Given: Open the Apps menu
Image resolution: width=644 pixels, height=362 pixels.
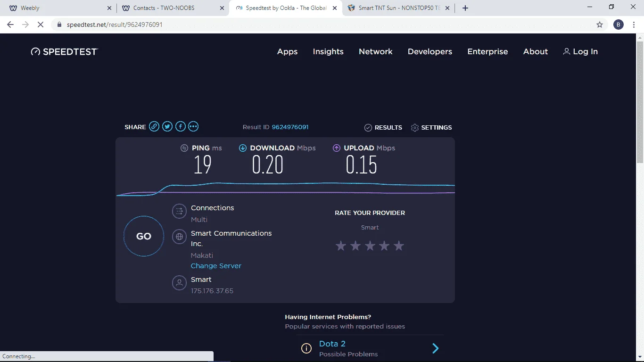Looking at the screenshot, I should (x=287, y=52).
